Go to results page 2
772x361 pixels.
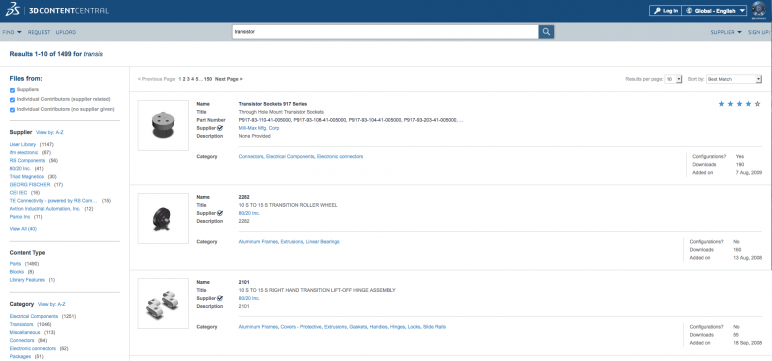point(184,79)
